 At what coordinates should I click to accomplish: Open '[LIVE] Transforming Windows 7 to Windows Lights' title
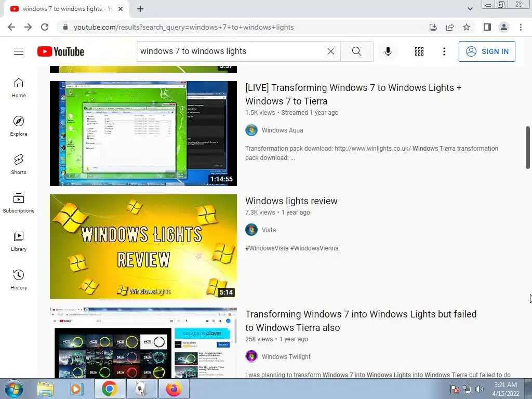(x=353, y=95)
